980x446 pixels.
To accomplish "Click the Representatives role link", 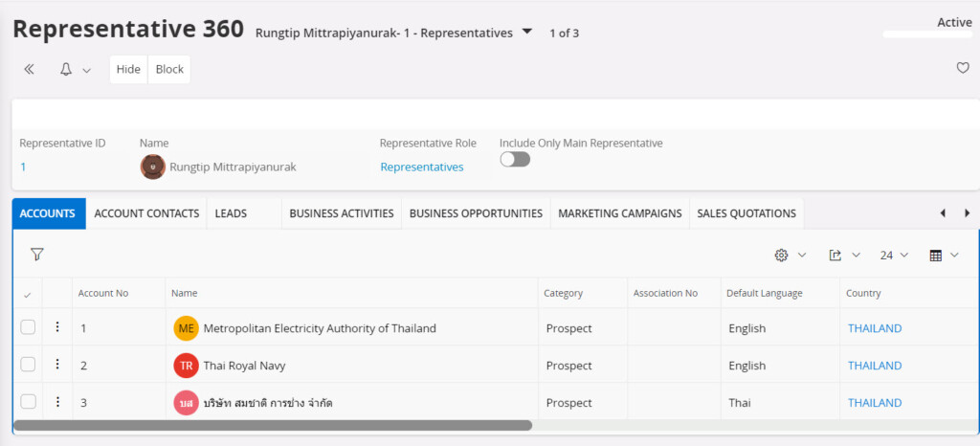I will tap(422, 167).
